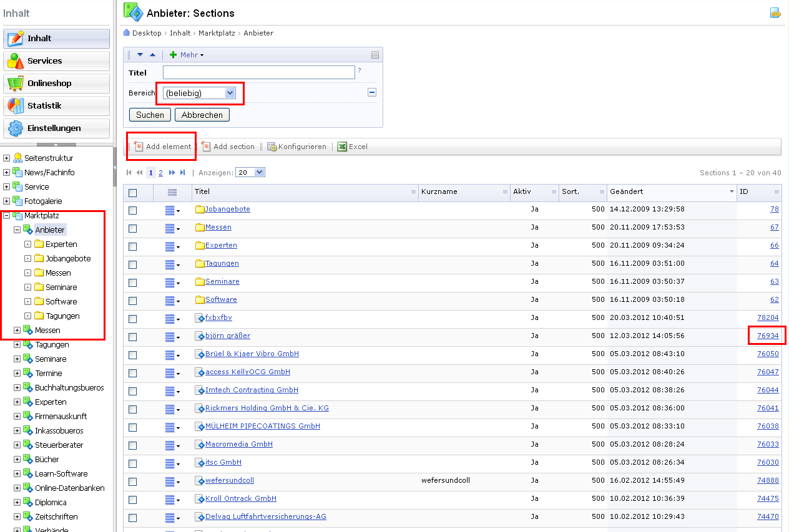Click the Add section icon
The width and height of the screenshot is (789, 532).
tap(206, 147)
